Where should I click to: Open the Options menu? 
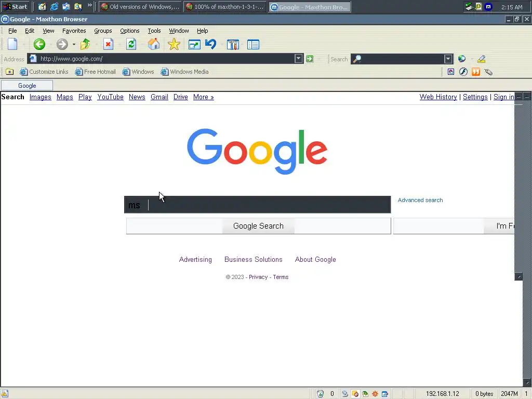(129, 31)
